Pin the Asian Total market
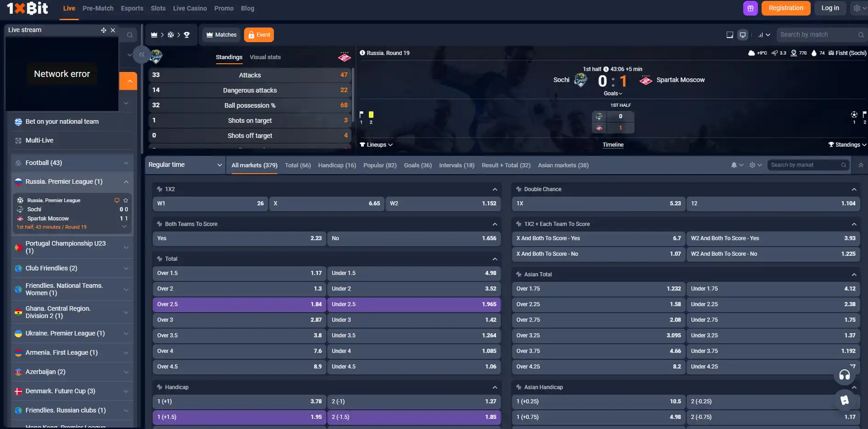The height and width of the screenshot is (429, 868). coord(519,275)
